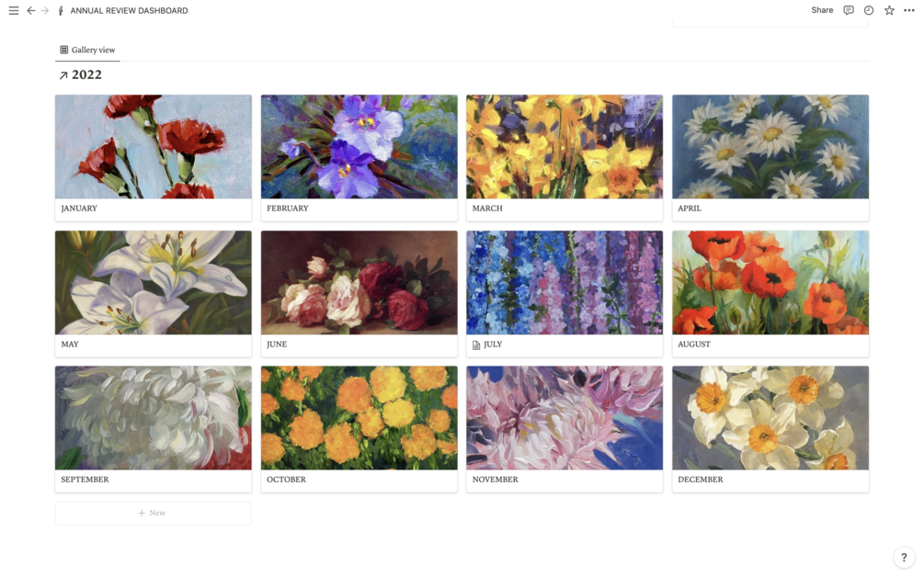
Task: Click the NOVEMBER card title
Action: pyautogui.click(x=495, y=480)
